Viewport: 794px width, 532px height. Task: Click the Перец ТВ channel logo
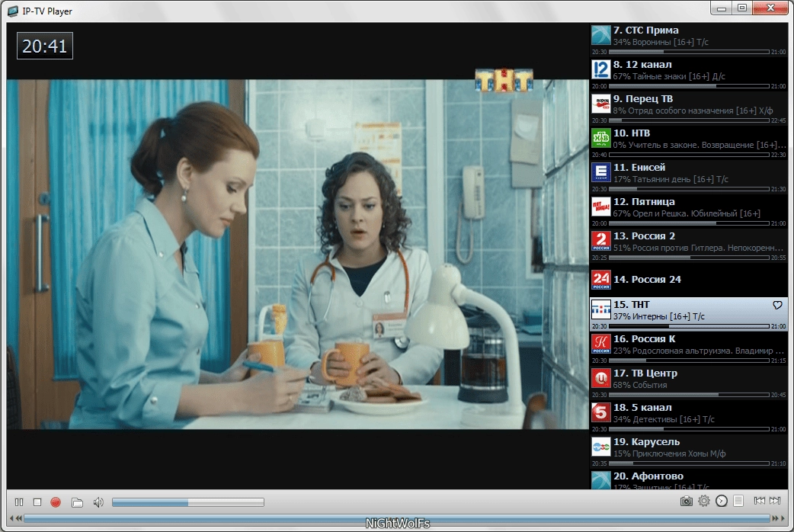[601, 104]
